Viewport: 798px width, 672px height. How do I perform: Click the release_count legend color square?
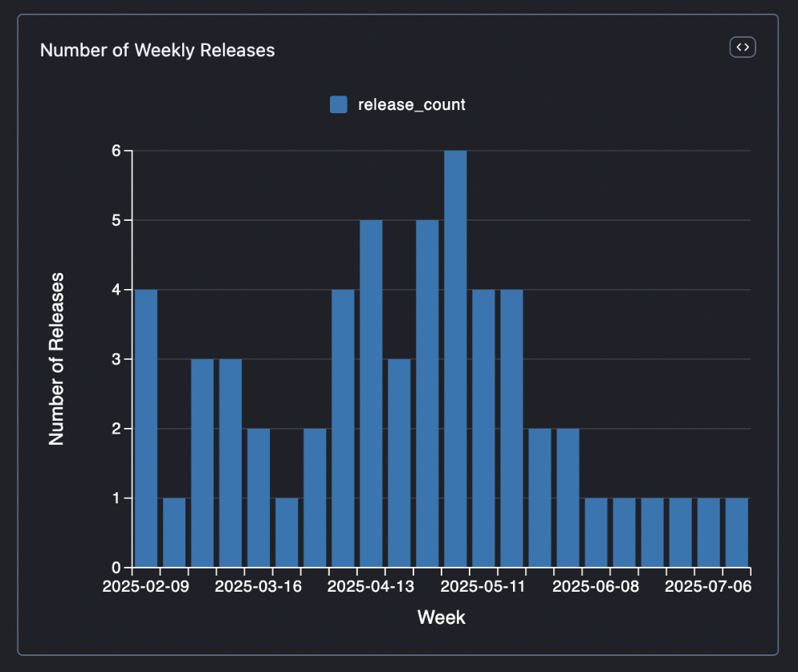[337, 104]
